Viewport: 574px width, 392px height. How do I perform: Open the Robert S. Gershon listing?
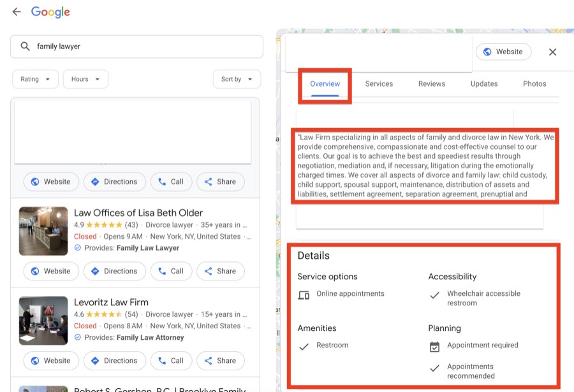click(159, 389)
